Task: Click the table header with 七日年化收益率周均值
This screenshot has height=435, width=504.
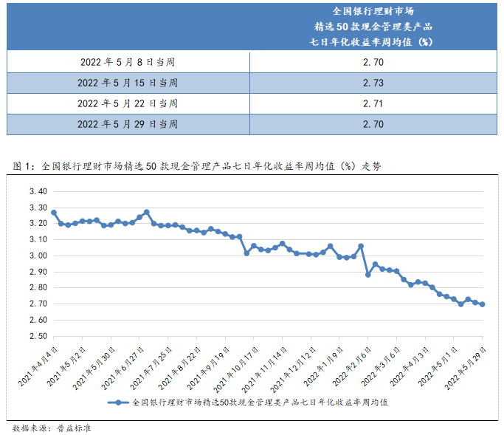Action: coord(373,27)
